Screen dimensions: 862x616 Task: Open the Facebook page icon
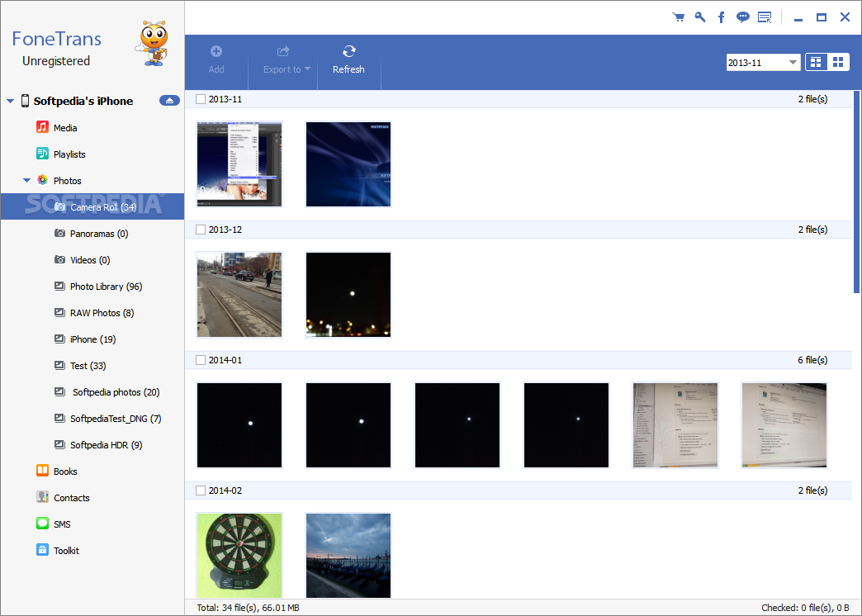(722, 17)
